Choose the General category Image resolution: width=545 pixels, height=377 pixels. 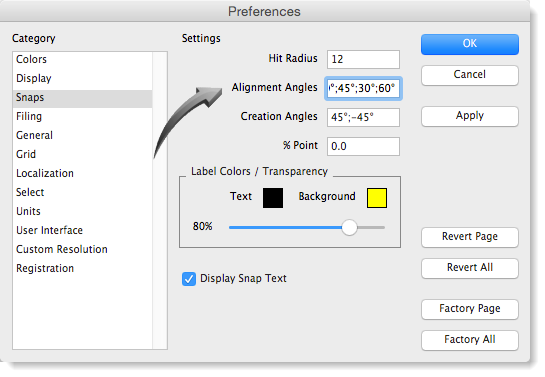tap(82, 135)
